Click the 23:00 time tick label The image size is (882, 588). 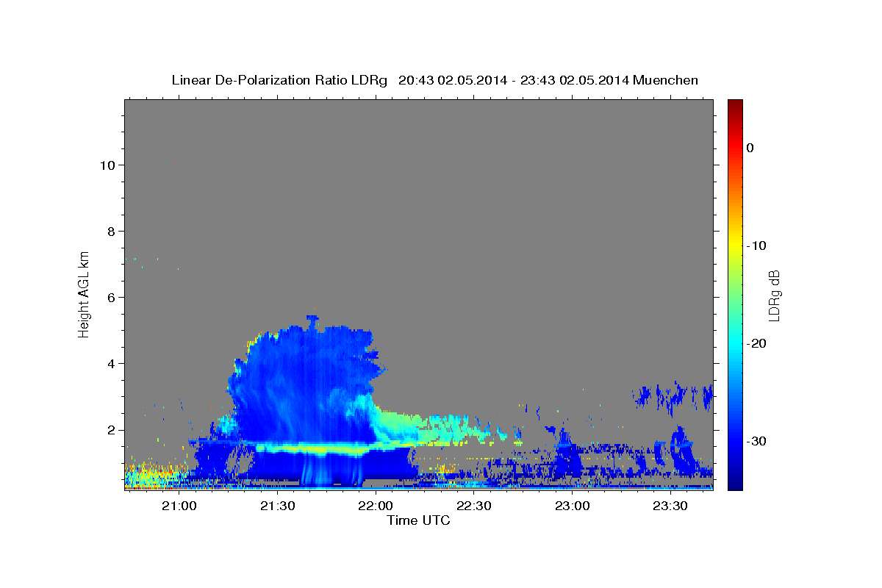point(572,506)
